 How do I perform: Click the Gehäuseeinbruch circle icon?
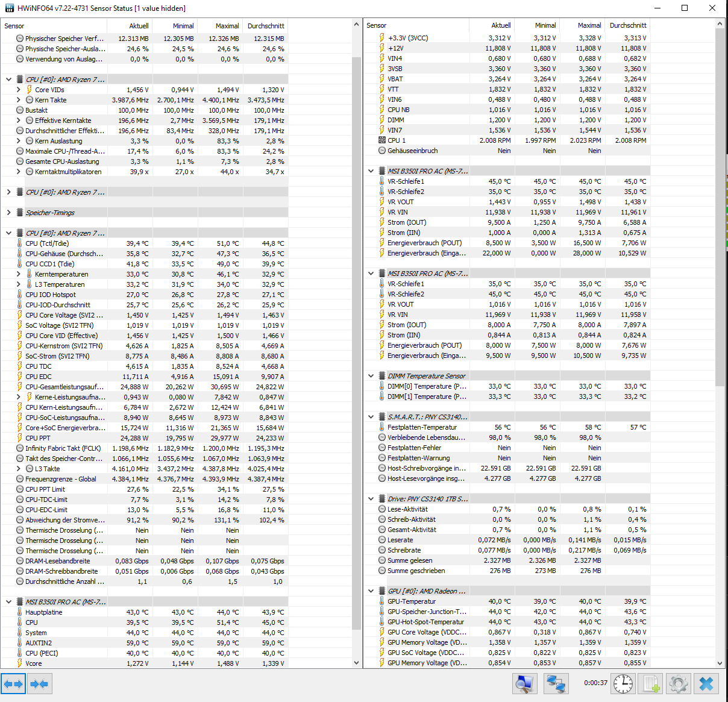point(381,151)
